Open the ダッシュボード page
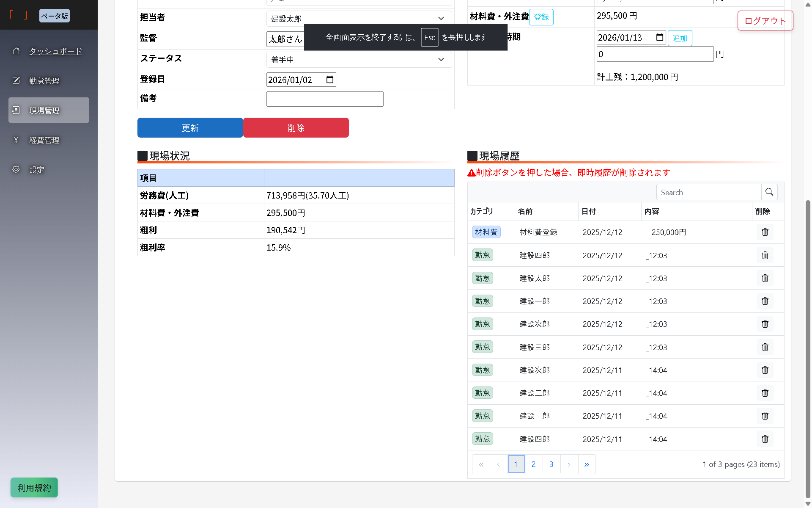 (55, 51)
